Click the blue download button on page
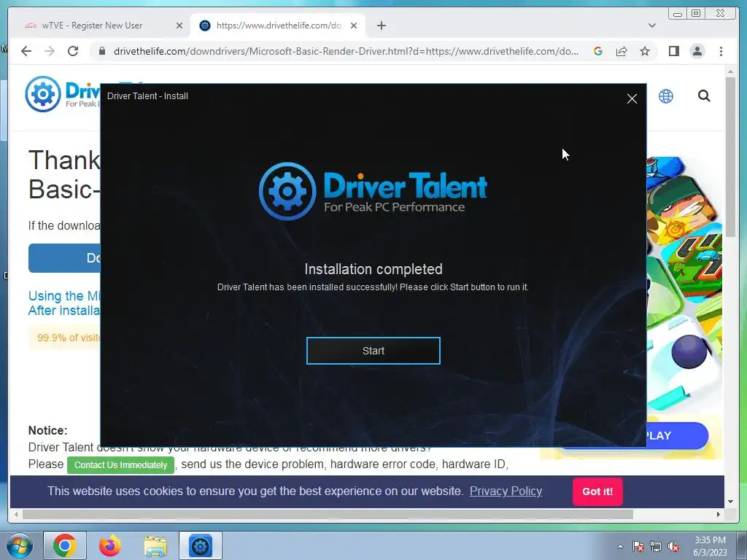The height and width of the screenshot is (560, 747). (64, 258)
